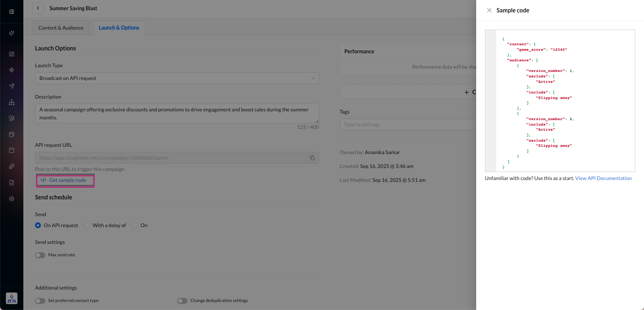644x310 pixels.
Task: Select the Launch & Options tab
Action: click(x=119, y=28)
